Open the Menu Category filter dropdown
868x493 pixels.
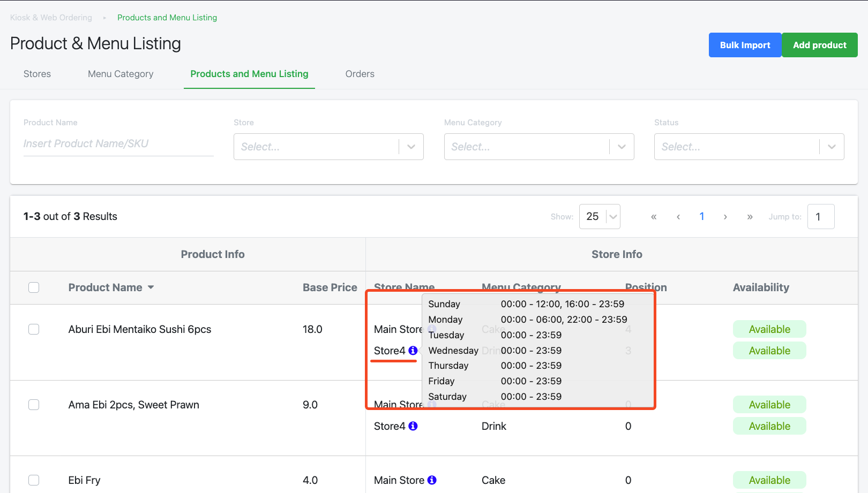point(539,147)
